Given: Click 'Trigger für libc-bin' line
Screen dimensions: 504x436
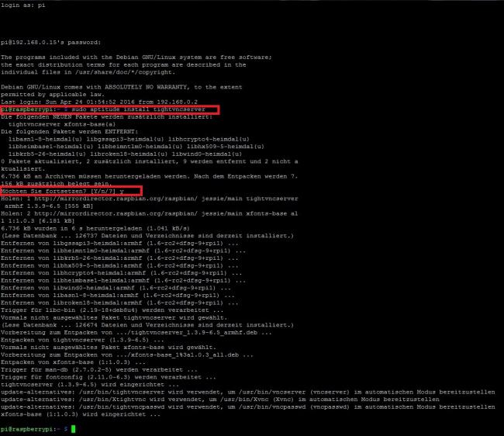Looking at the screenshot, I should tap(112, 310).
